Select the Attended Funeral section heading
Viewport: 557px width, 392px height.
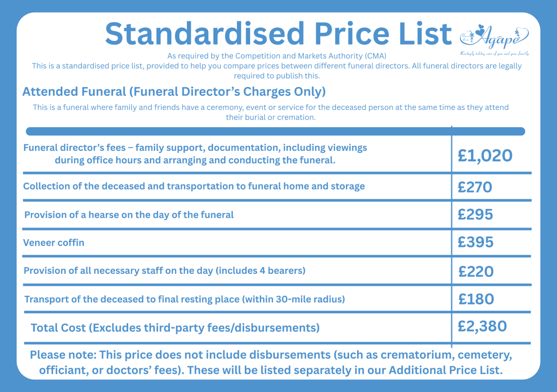[174, 92]
